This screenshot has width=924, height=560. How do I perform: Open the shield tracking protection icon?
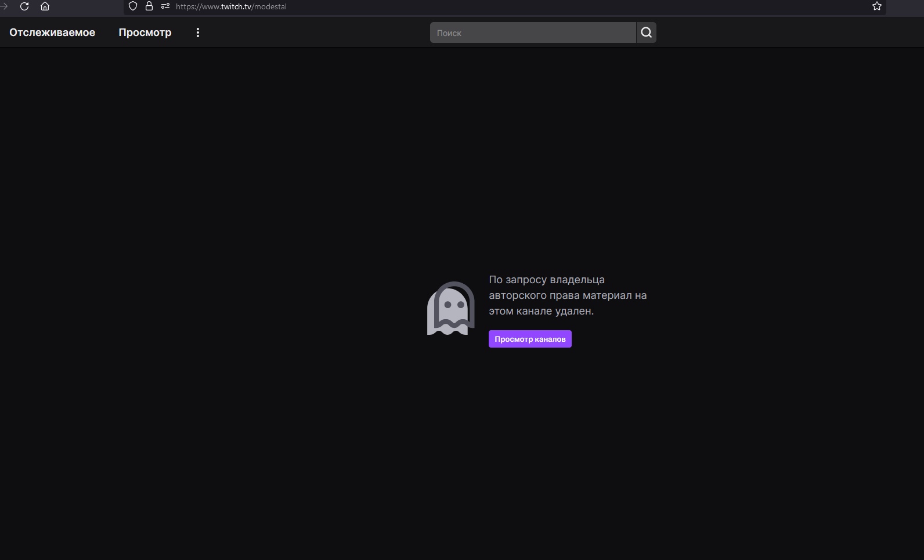click(133, 6)
